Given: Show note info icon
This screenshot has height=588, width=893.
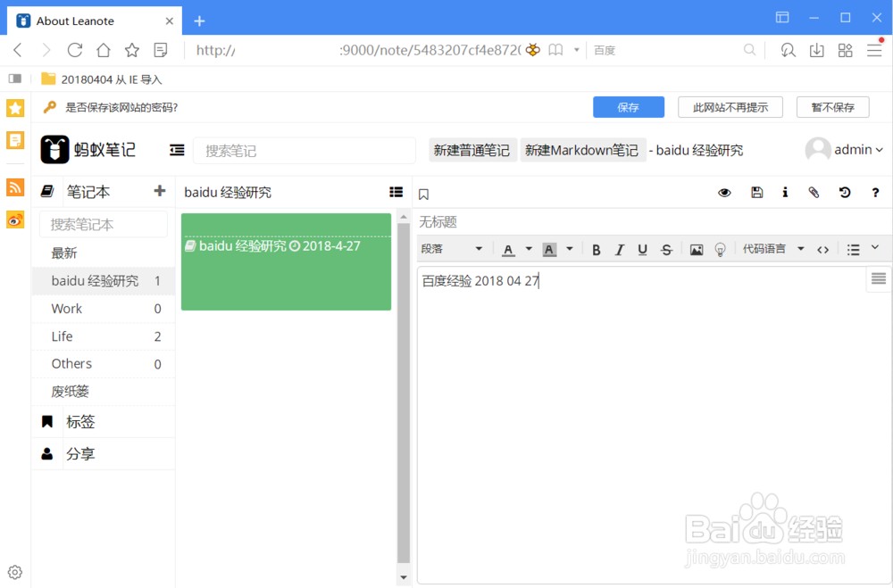Looking at the screenshot, I should coord(785,193).
